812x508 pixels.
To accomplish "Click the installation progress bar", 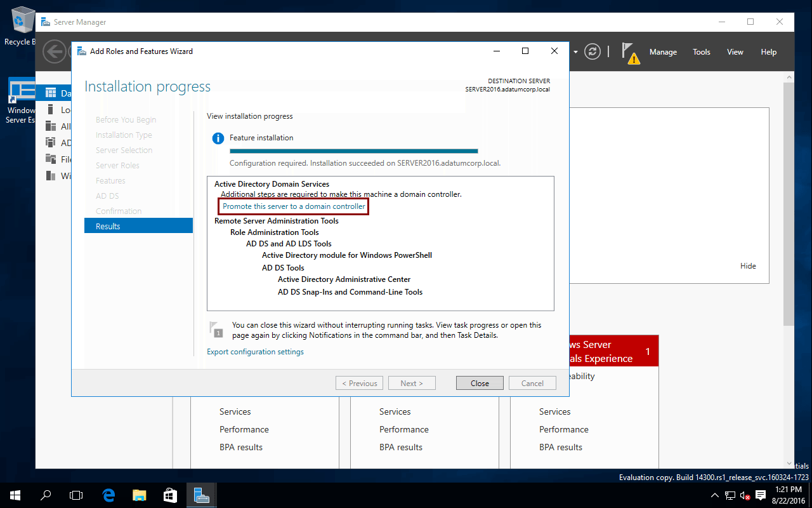I will pos(353,151).
